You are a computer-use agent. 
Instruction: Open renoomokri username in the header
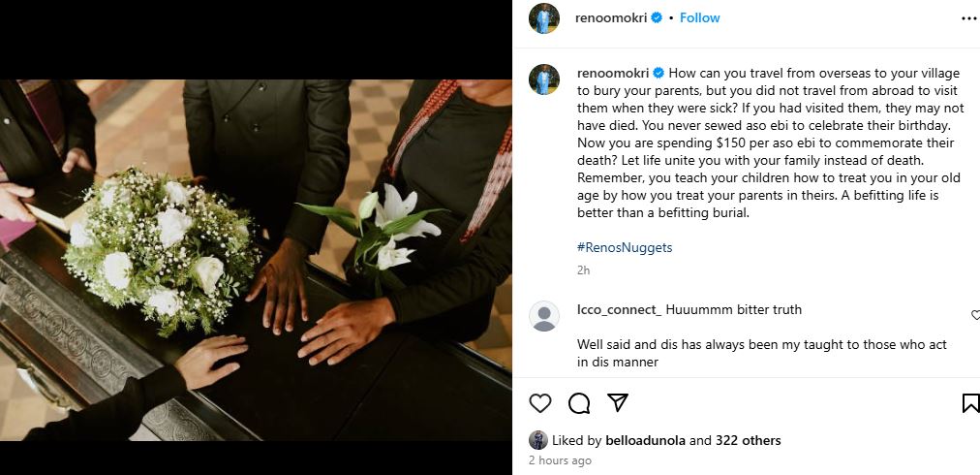click(x=611, y=18)
